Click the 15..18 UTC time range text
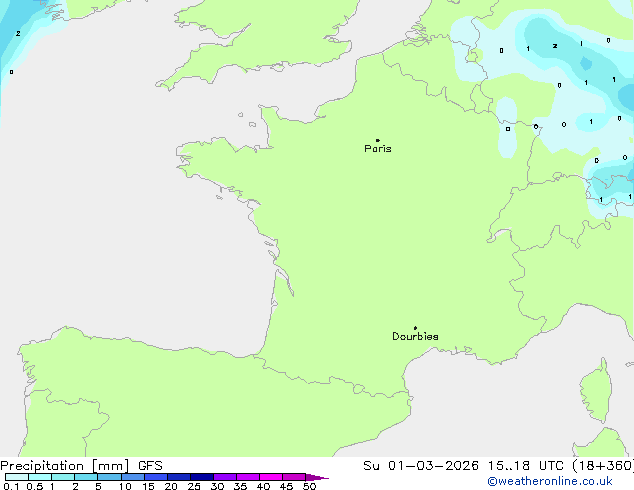The image size is (634, 490). tap(526, 466)
